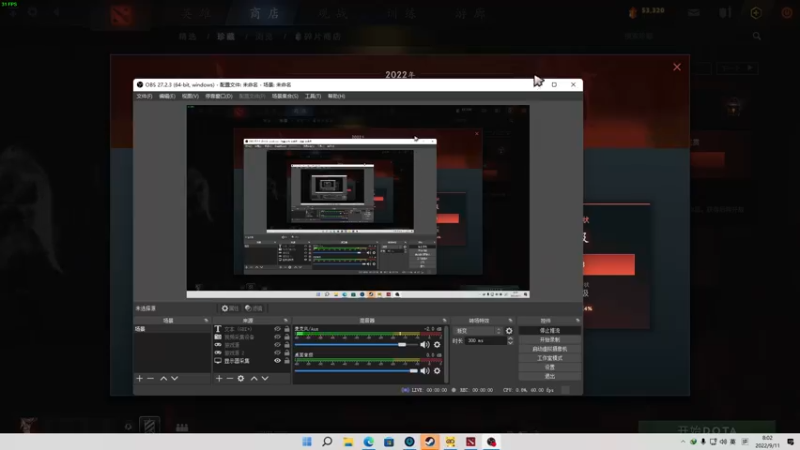
Task: Open the 桌面音频 audio settings gear
Action: click(x=437, y=371)
